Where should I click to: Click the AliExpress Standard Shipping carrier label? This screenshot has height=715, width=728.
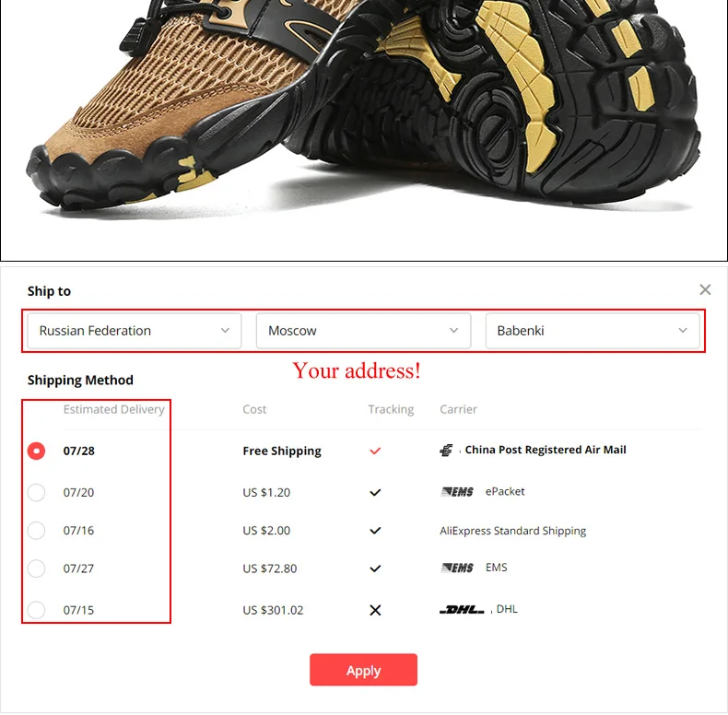point(512,531)
